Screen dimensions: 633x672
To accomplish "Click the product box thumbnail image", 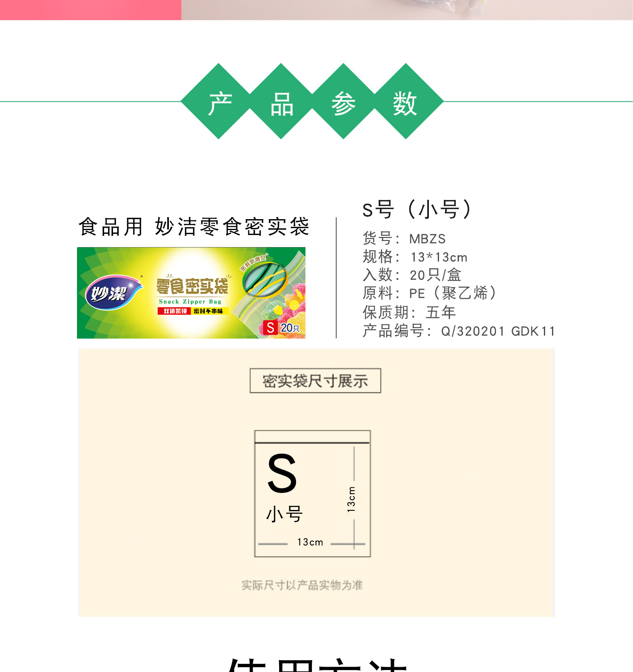I will [191, 293].
